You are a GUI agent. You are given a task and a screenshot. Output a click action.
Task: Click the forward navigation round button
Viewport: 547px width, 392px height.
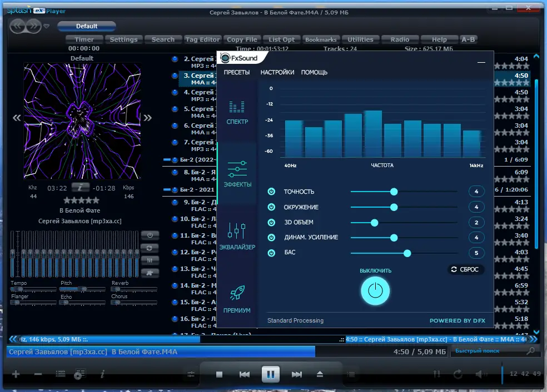(x=33, y=26)
